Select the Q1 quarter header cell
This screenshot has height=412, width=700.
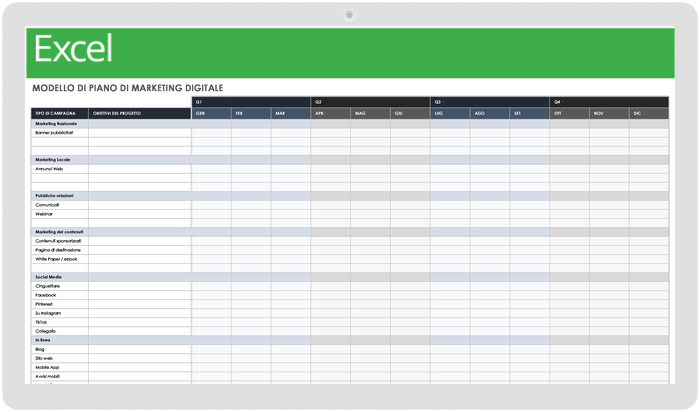pos(251,102)
